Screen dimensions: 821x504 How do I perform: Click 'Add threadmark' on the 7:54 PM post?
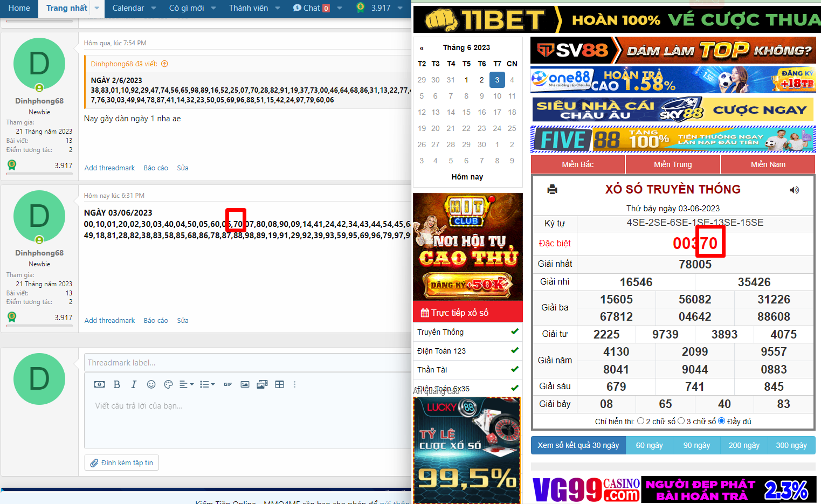110,168
